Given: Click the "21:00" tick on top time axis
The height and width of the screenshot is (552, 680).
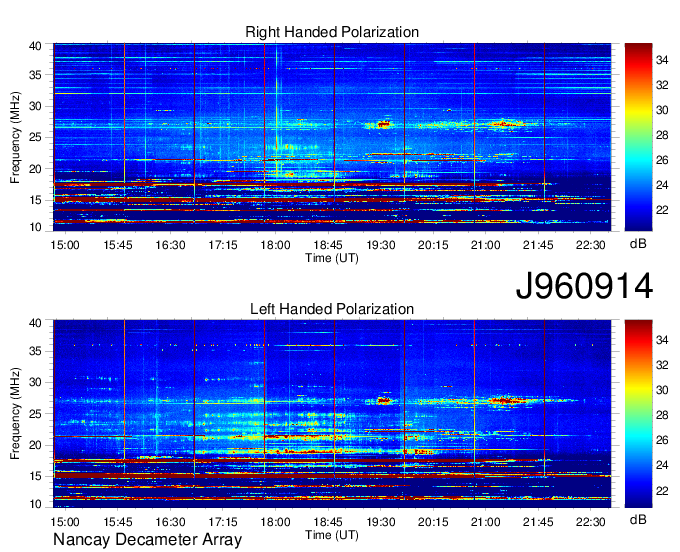Looking at the screenshot, I should click(x=485, y=245).
